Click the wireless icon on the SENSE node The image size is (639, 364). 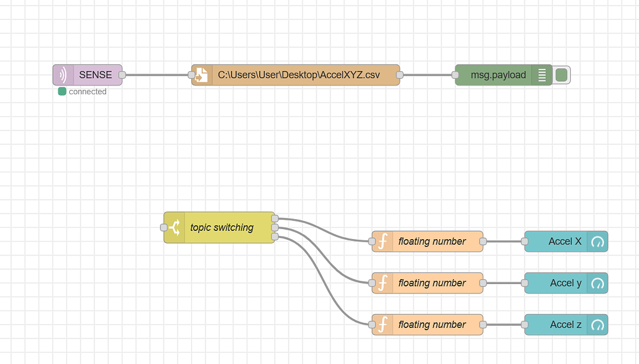pos(62,75)
